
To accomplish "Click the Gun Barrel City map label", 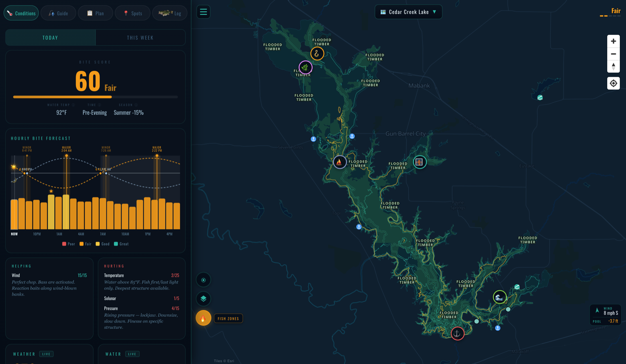I will [x=405, y=134].
